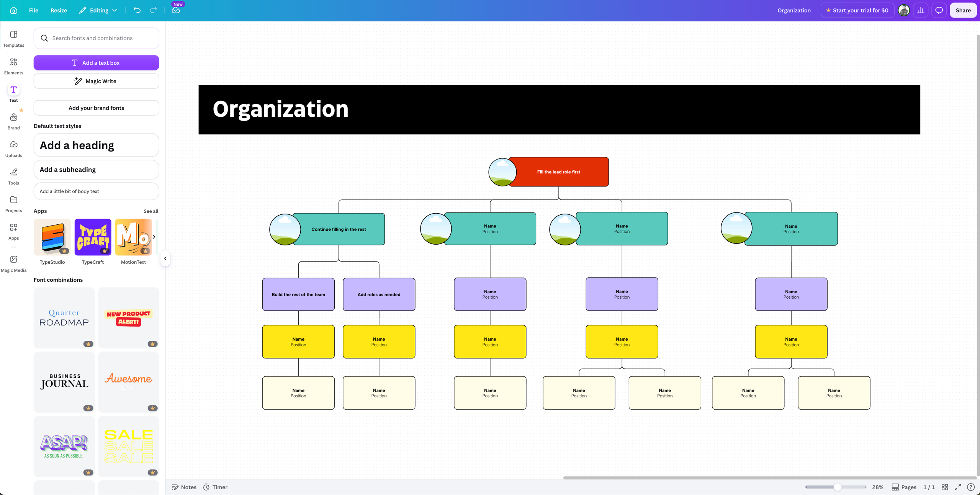The height and width of the screenshot is (495, 980).
Task: Open the Resize menu
Action: 59,10
